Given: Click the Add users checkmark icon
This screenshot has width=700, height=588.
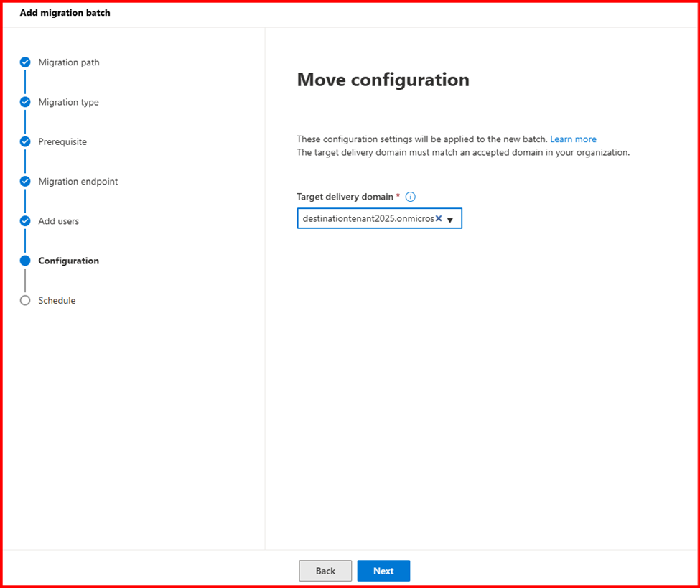Looking at the screenshot, I should point(25,221).
